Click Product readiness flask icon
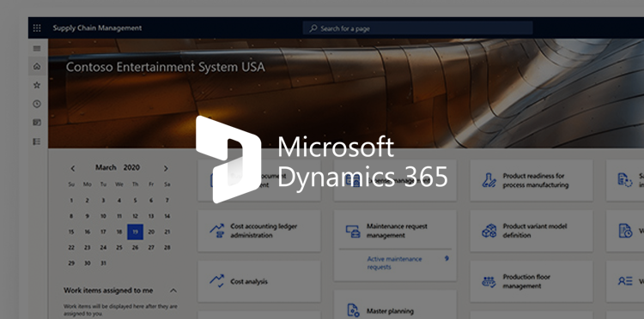The height and width of the screenshot is (319, 644). 489,180
